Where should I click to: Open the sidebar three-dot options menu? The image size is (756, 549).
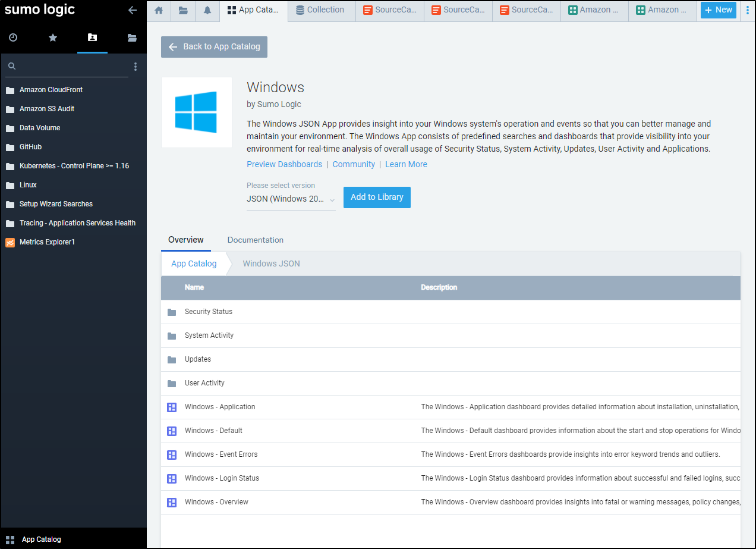click(136, 67)
